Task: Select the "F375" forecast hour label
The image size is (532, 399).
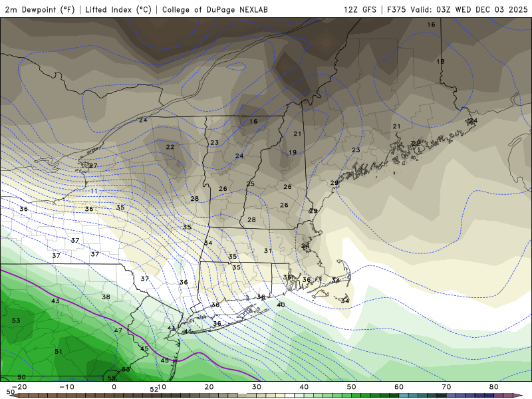Action: click(x=396, y=9)
